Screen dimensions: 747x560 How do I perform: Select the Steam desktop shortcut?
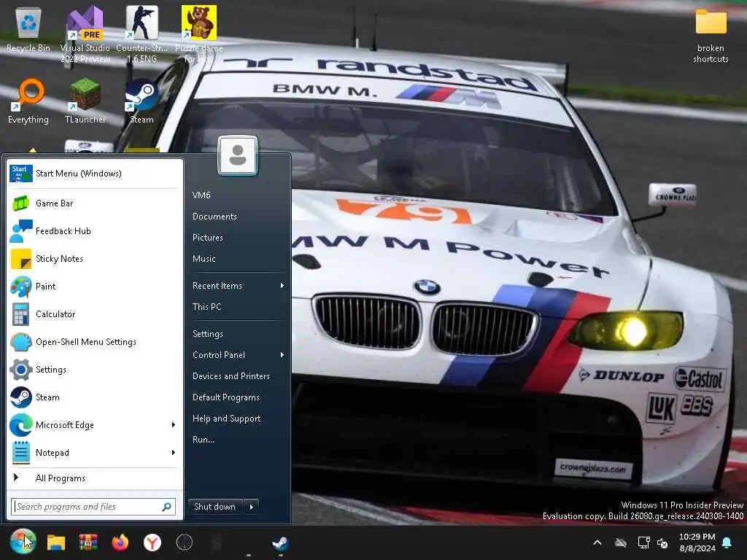tap(142, 101)
